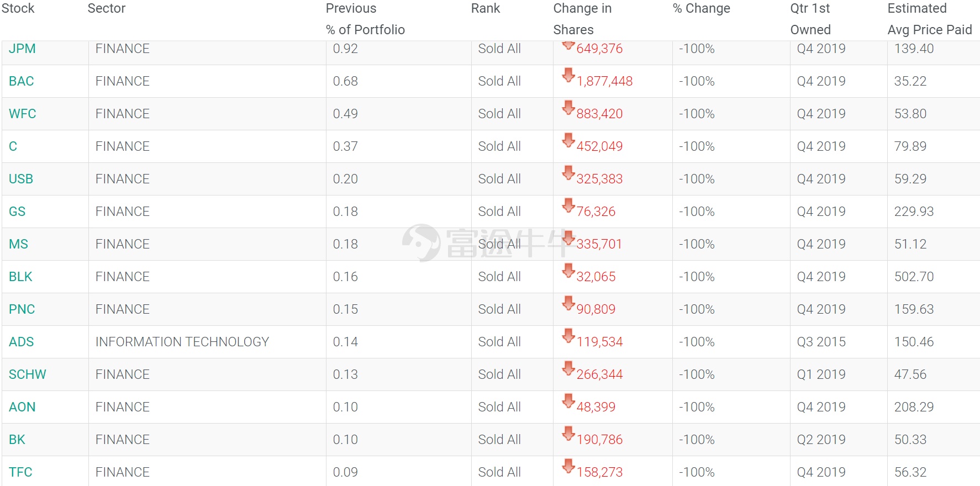This screenshot has width=980, height=486.
Task: Click the red arrow icon beside 158,273
Action: (x=568, y=466)
